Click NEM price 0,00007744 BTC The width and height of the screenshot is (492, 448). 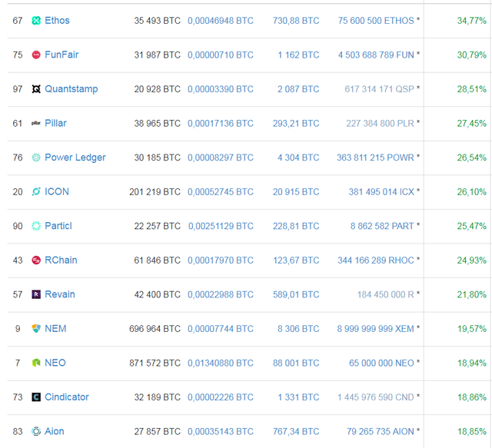click(221, 328)
